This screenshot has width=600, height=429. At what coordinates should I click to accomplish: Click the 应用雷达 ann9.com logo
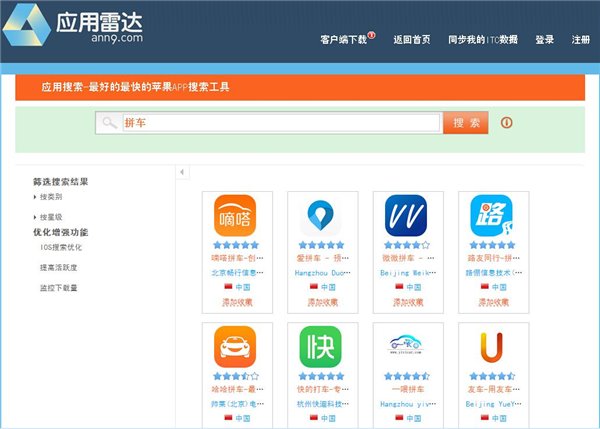click(73, 25)
